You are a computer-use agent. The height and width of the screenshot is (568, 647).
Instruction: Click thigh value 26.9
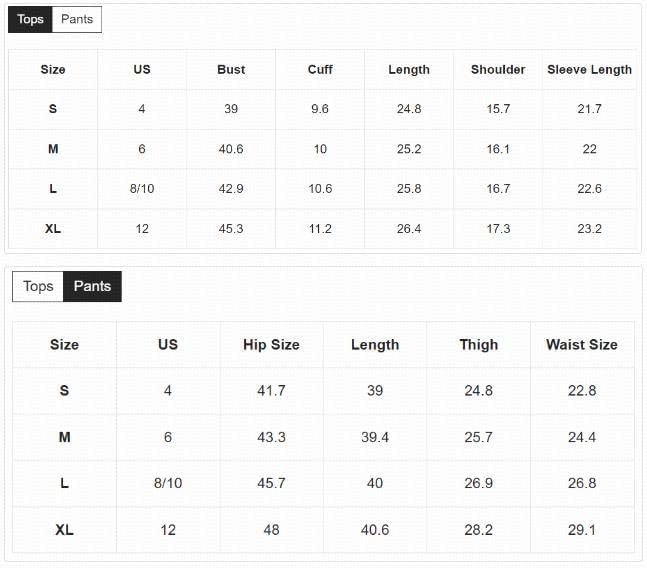479,483
